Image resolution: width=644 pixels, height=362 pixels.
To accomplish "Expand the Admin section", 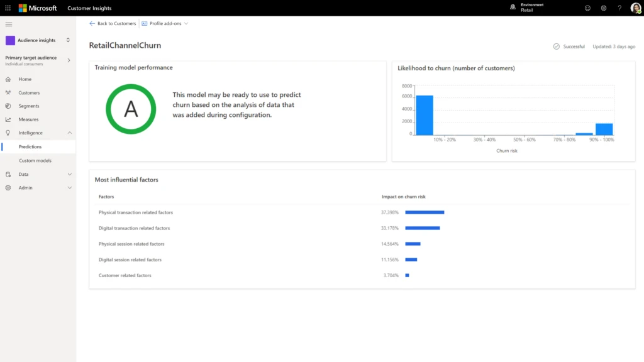I will (69, 188).
